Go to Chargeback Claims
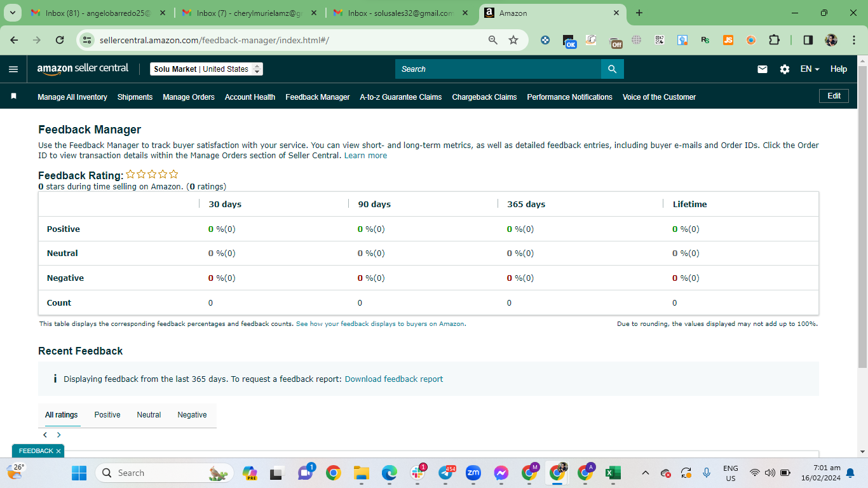The width and height of the screenshot is (868, 488). point(484,97)
